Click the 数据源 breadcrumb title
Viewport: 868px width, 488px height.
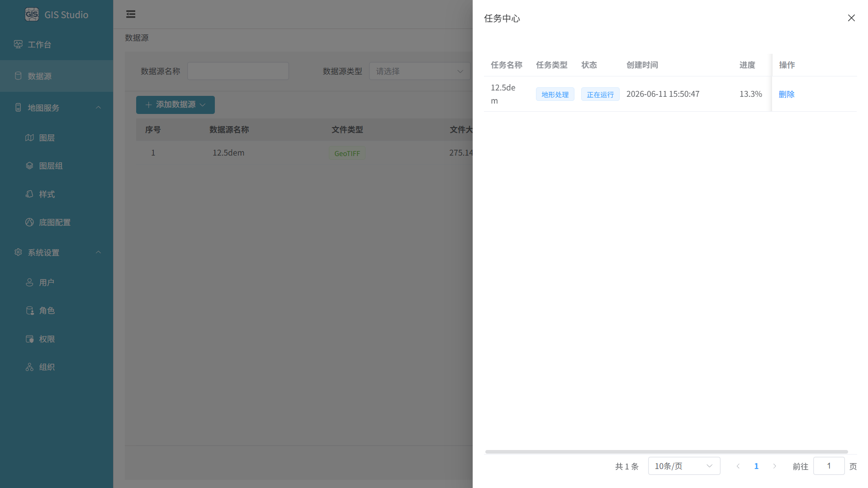click(137, 38)
